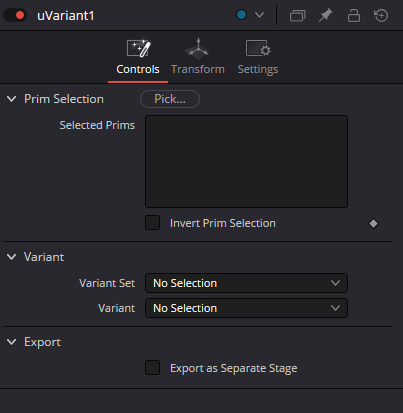Click the Variant Set label
403x413 pixels.
pos(107,283)
